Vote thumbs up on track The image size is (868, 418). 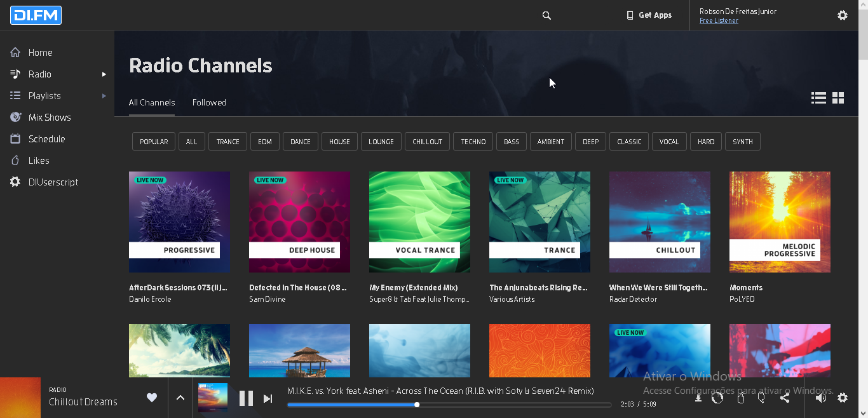740,398
